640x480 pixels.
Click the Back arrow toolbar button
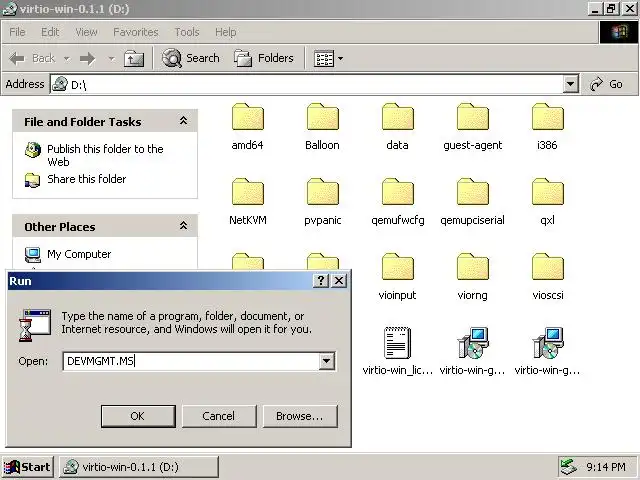coord(31,58)
